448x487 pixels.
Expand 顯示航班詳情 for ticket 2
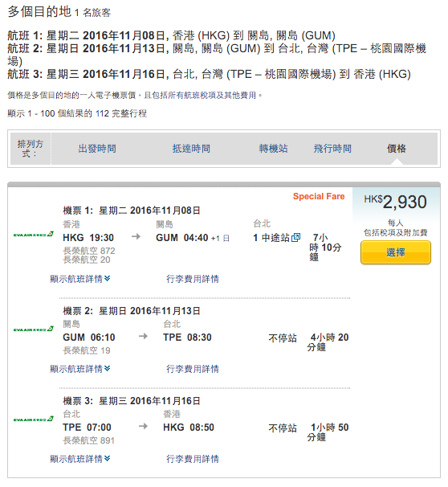80,369
